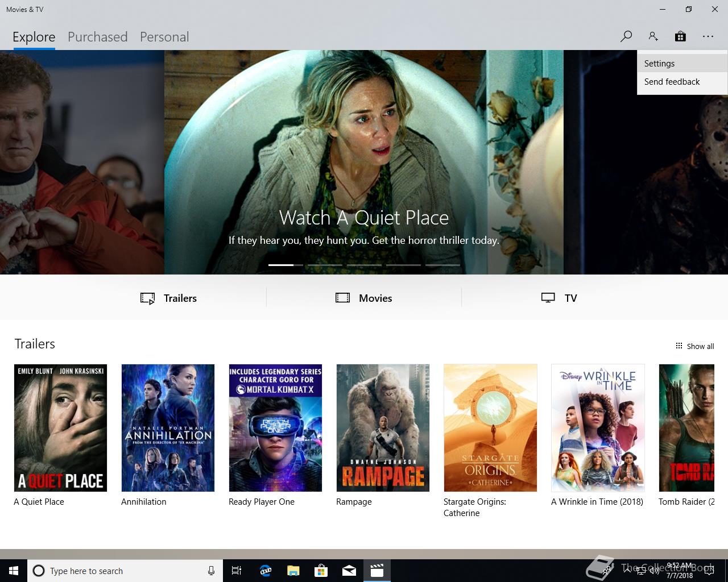
Task: Click 'Annihilation' title text
Action: [x=144, y=502]
